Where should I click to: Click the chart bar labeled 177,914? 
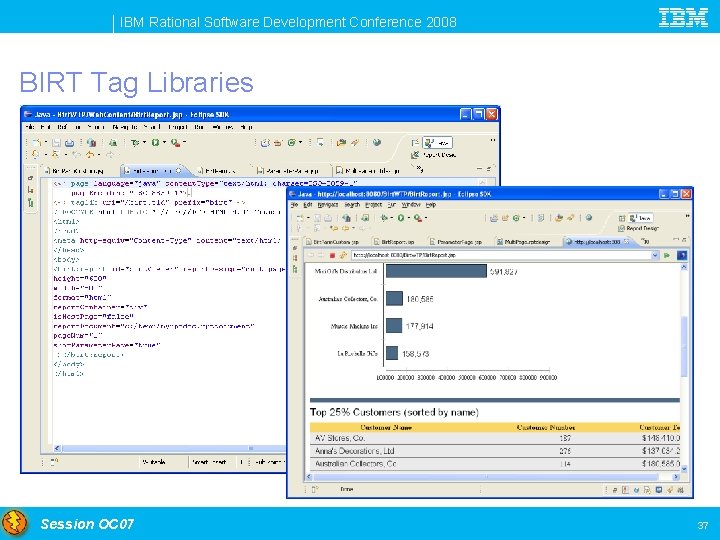394,326
